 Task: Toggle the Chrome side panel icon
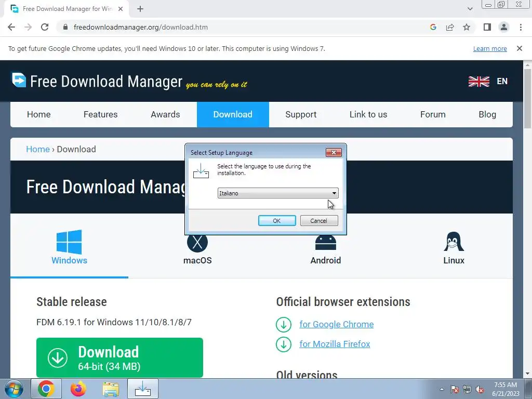click(x=487, y=27)
